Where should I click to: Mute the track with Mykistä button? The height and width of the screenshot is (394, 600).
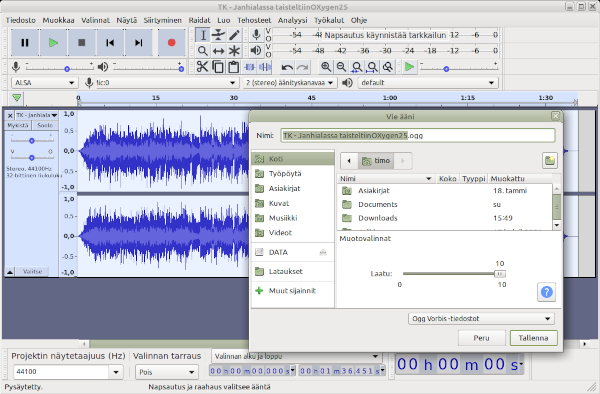pyautogui.click(x=18, y=125)
